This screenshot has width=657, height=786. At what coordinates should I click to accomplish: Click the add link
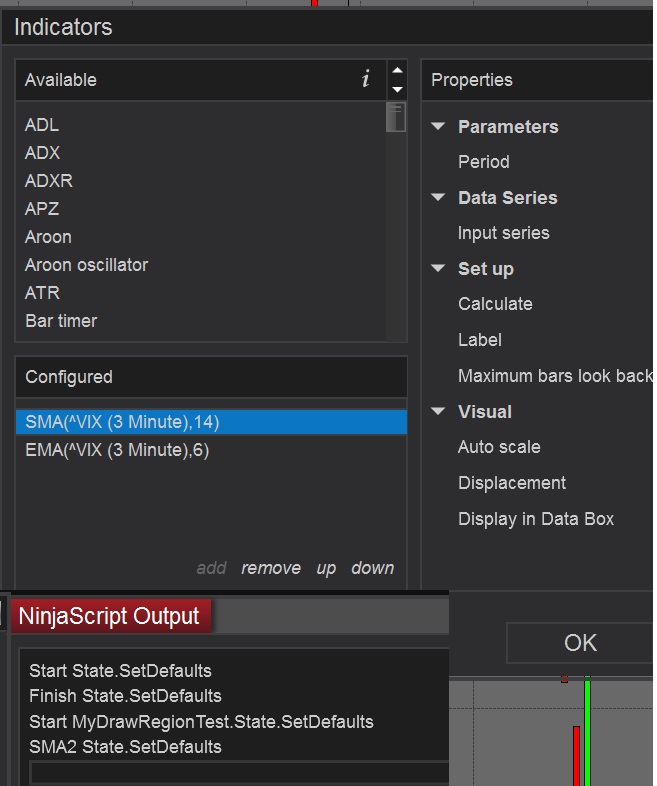click(x=211, y=568)
